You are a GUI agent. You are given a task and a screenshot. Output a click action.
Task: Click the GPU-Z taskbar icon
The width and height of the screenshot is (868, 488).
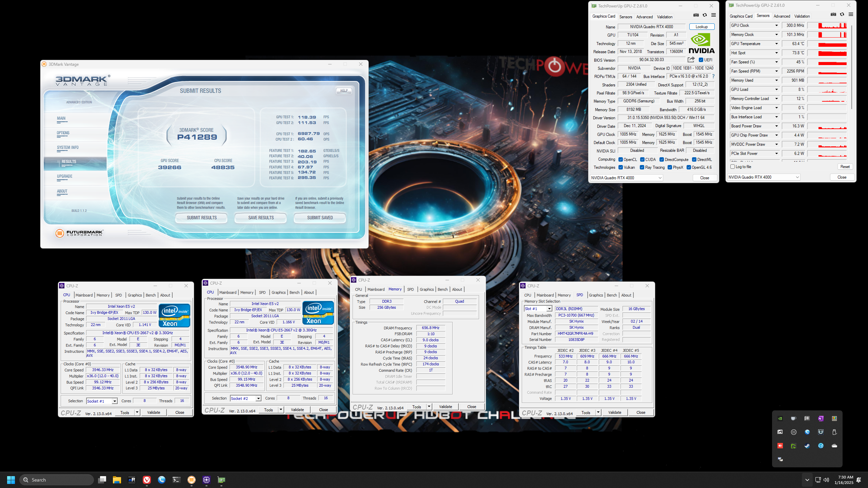pyautogui.click(x=221, y=480)
